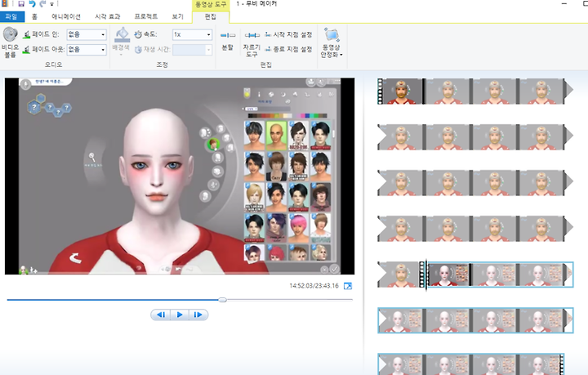Open the 시각 효과 tab
588x375 pixels.
pyautogui.click(x=108, y=16)
